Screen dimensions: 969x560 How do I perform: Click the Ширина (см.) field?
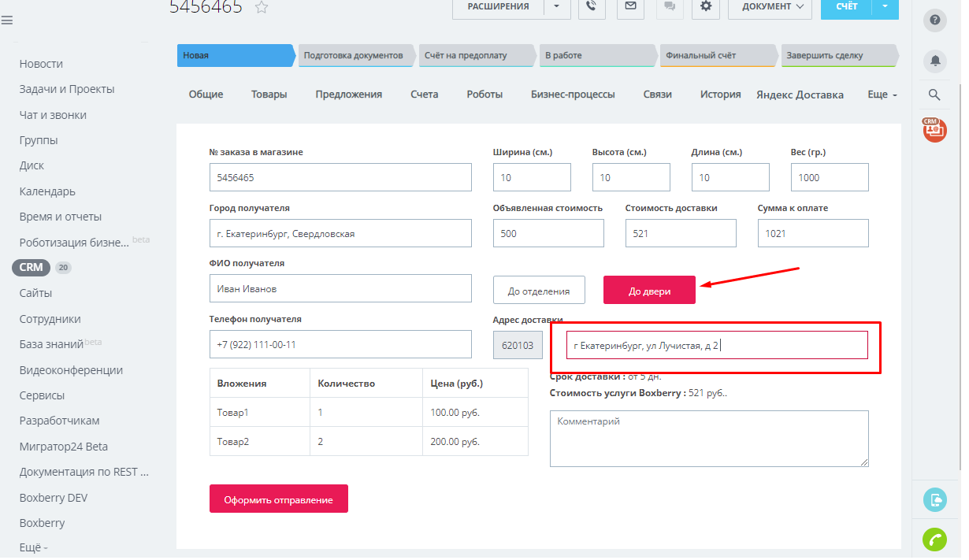point(532,177)
